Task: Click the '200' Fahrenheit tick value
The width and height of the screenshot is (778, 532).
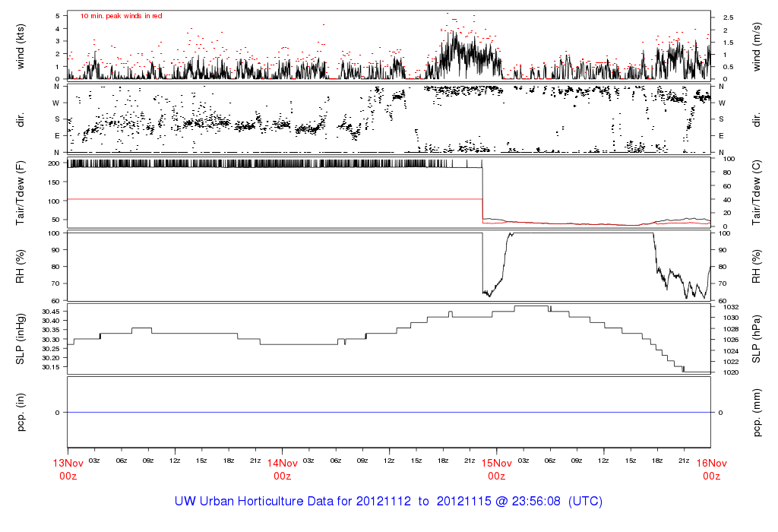Action: pos(54,163)
